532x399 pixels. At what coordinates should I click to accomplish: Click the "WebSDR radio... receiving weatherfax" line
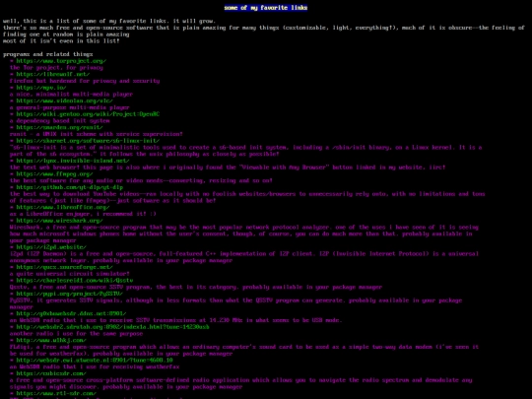[x=95, y=366]
